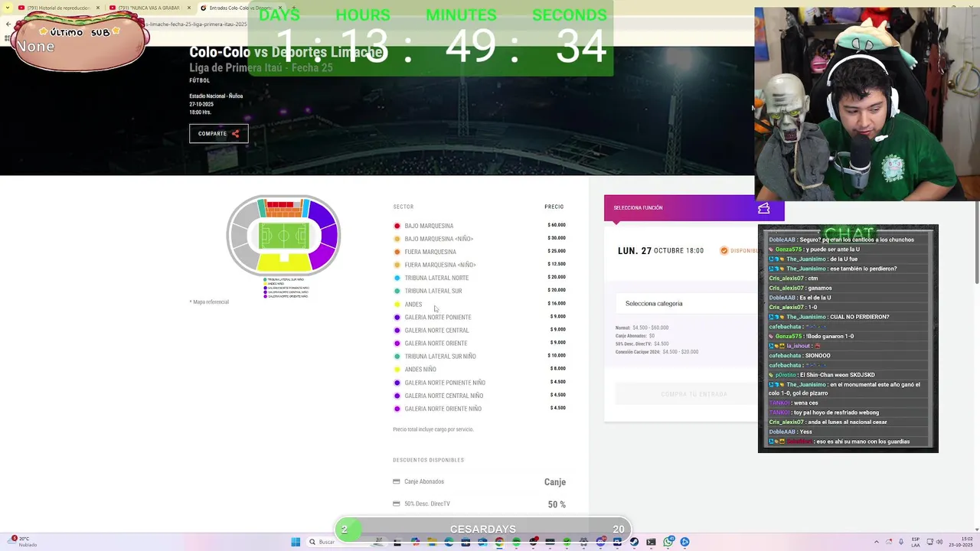Click the YouTube favicon of Historial tab

tap(21, 8)
